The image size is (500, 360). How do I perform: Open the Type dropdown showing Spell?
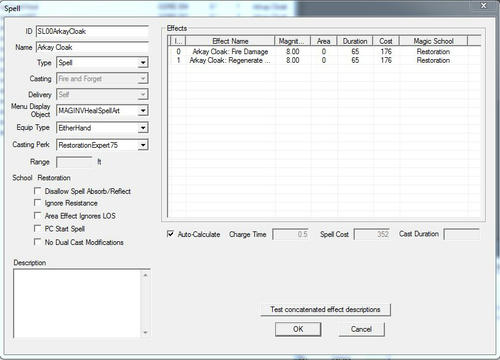click(102, 63)
